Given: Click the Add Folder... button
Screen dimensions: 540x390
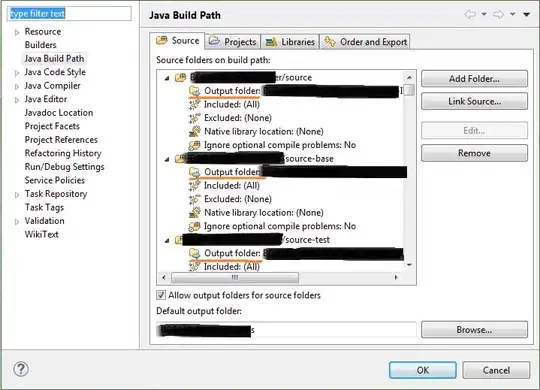Looking at the screenshot, I should click(x=474, y=79).
